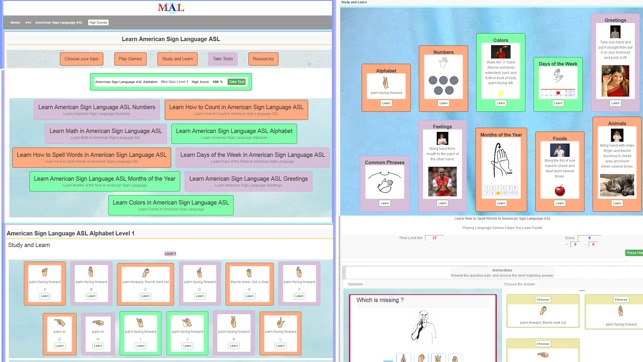Select the Resources tab
The image size is (643, 362).
point(263,59)
